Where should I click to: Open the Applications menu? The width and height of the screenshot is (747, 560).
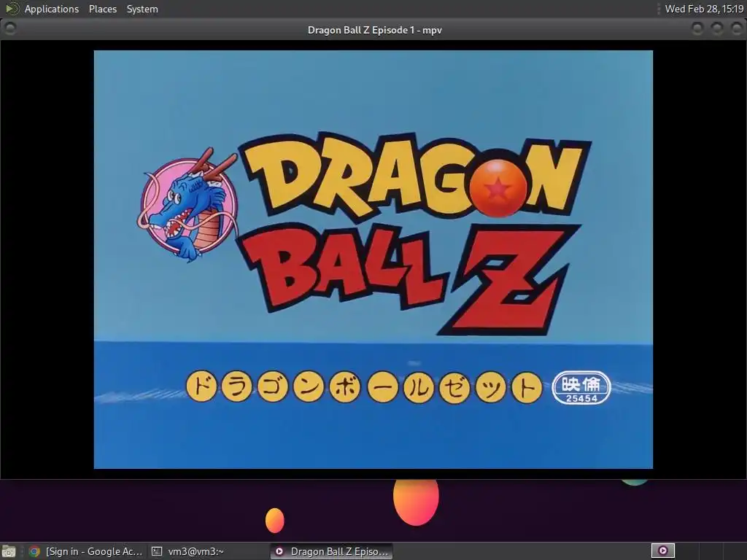click(x=52, y=9)
